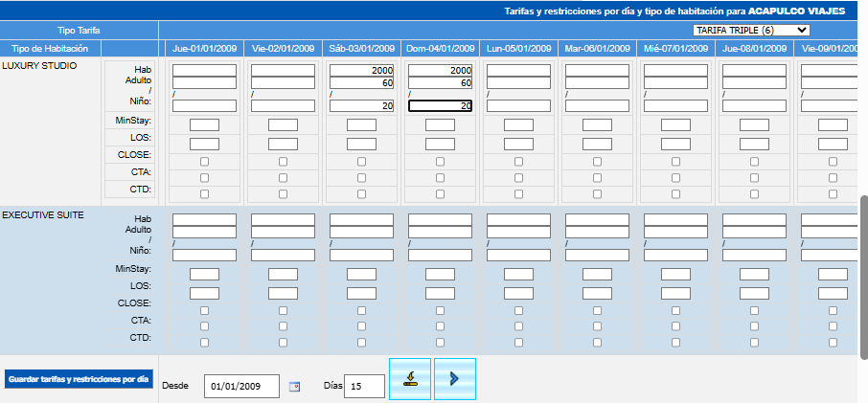868x403 pixels.
Task: Toggle CTA for Executive Suite on Lun-05/01/2009
Action: click(x=518, y=326)
